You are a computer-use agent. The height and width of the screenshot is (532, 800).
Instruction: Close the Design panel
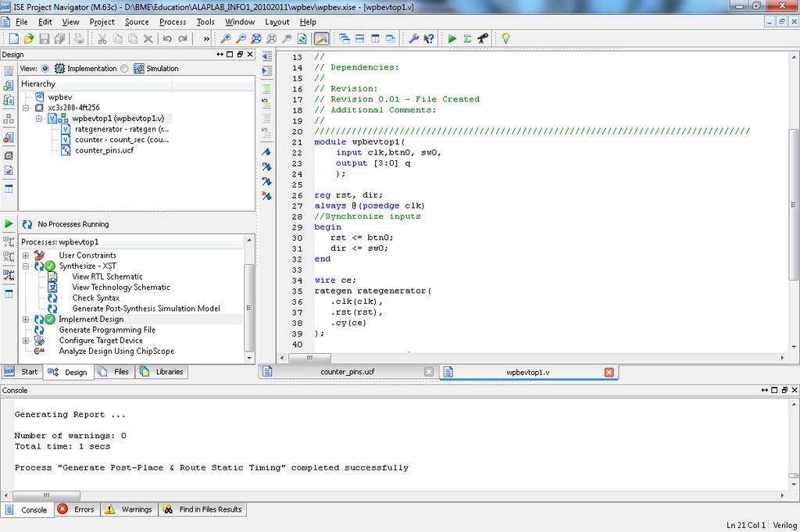(250, 54)
